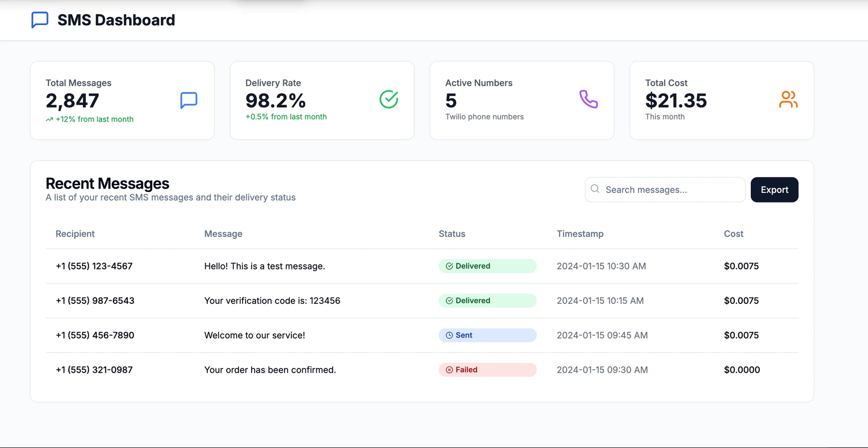This screenshot has width=868, height=448.
Task: Click the X icon in Failed badge
Action: tap(449, 370)
